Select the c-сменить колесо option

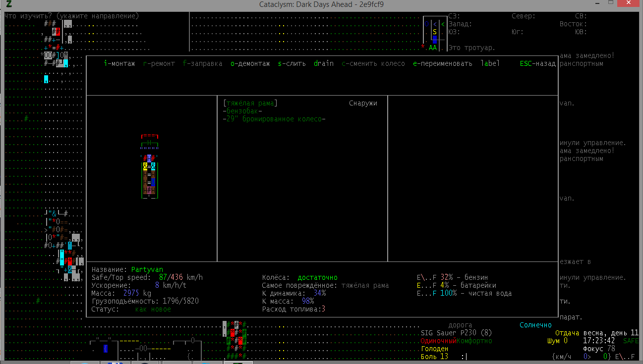tap(373, 63)
